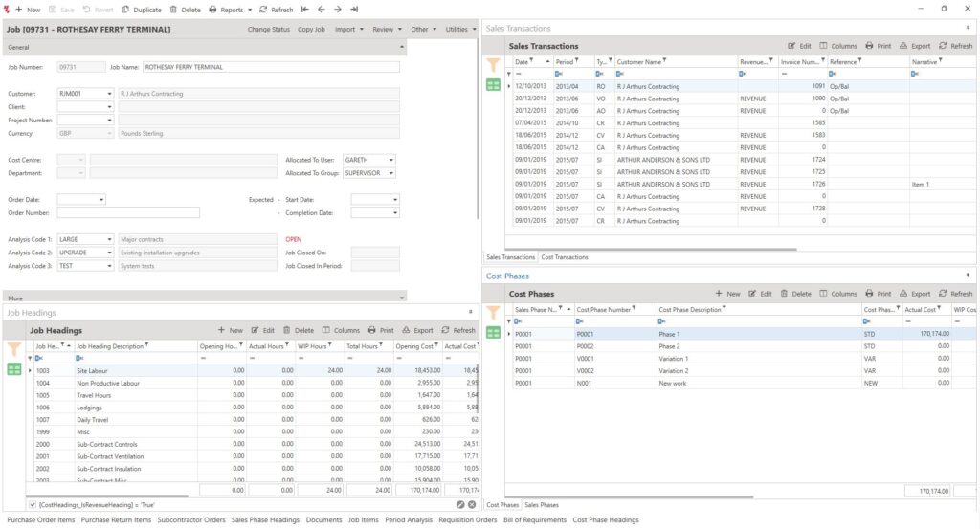Image resolution: width=980 pixels, height=529 pixels.
Task: Go to the next record arrow
Action: pos(338,9)
